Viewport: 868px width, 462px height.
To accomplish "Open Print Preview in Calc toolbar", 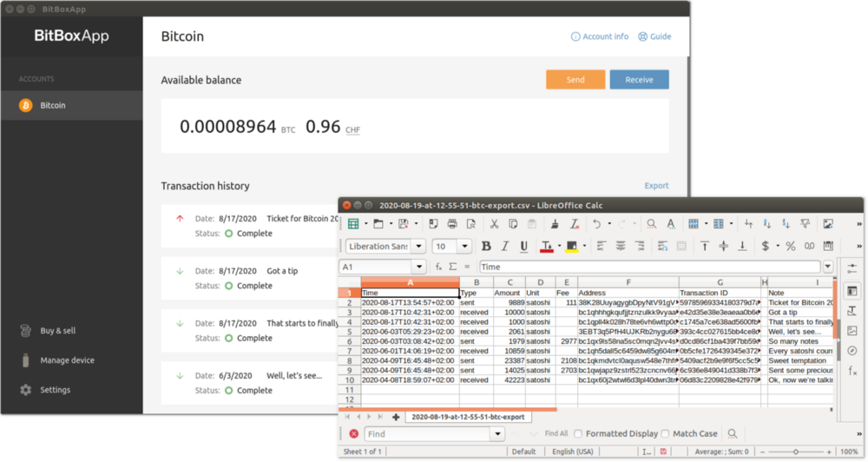I will [x=471, y=224].
